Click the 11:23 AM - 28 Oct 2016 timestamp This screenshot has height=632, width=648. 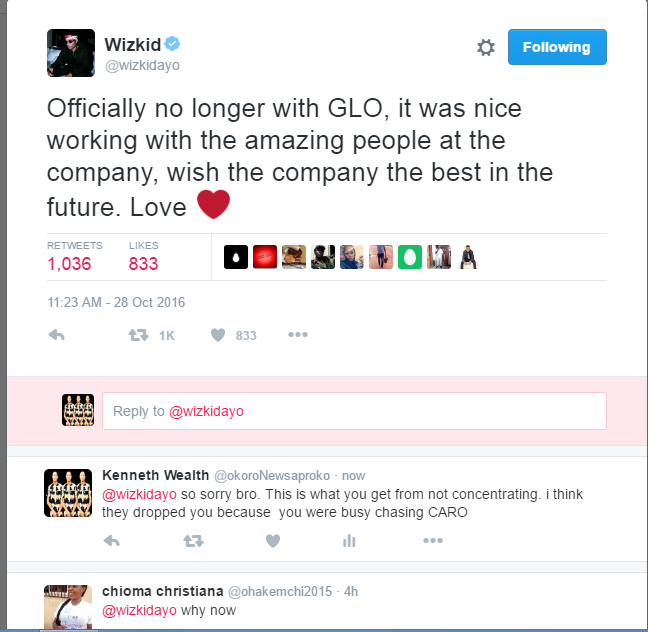coord(116,303)
